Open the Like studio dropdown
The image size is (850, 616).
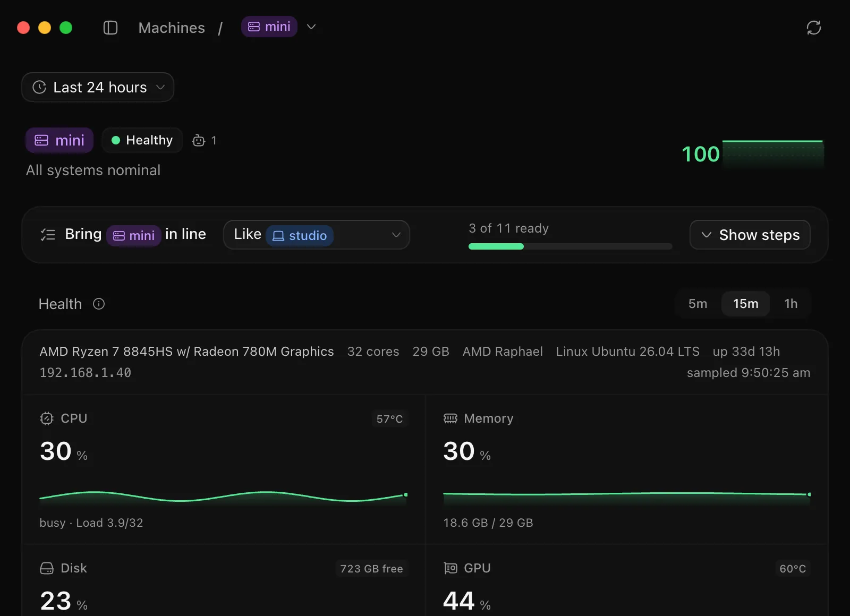pos(317,235)
